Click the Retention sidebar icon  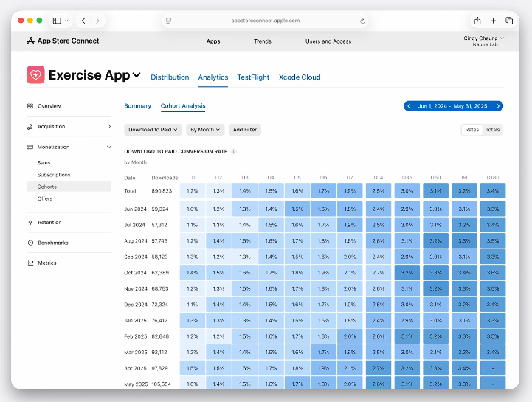(30, 223)
